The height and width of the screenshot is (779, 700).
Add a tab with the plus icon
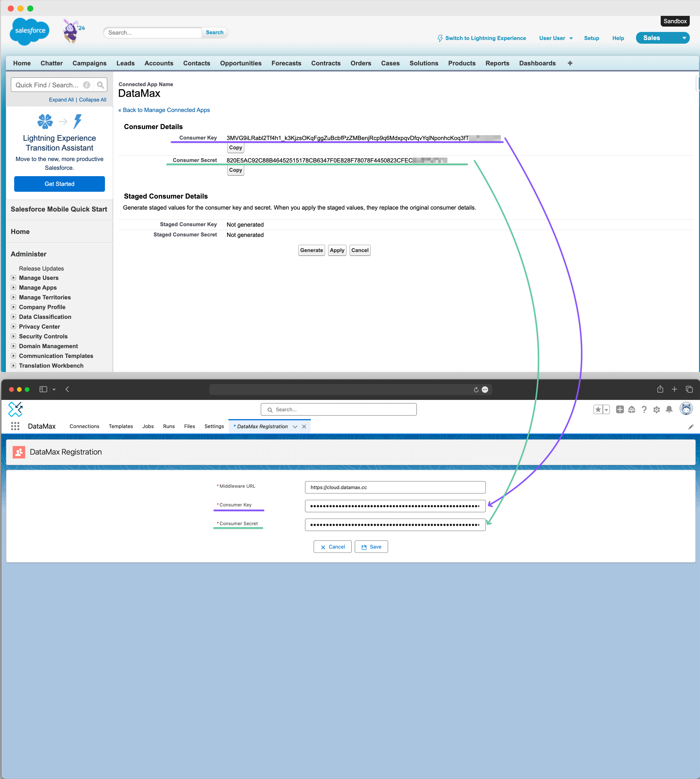[570, 63]
